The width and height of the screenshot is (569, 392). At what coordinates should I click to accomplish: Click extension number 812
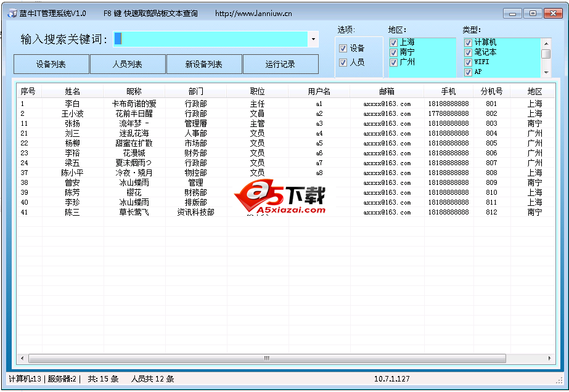coord(491,212)
